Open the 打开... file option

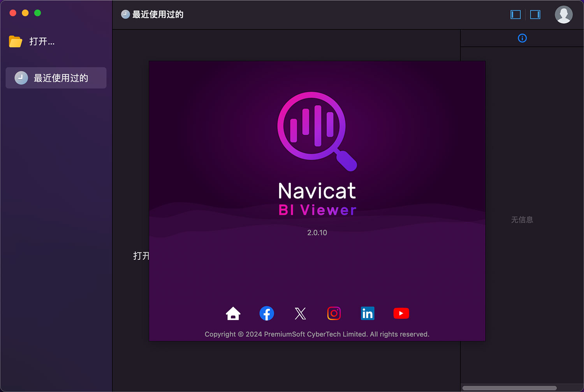(x=42, y=41)
